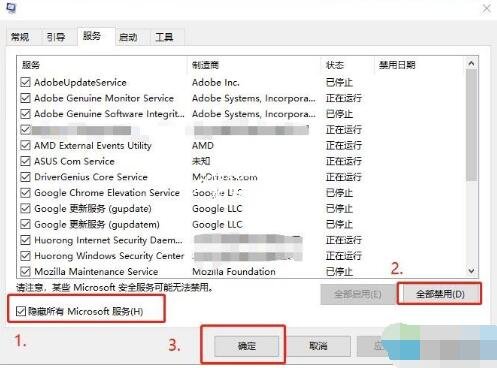Viewport: 497px width, 368px height.
Task: Click the Mozilla Foundation manufacturer cell
Action: pyautogui.click(x=234, y=271)
